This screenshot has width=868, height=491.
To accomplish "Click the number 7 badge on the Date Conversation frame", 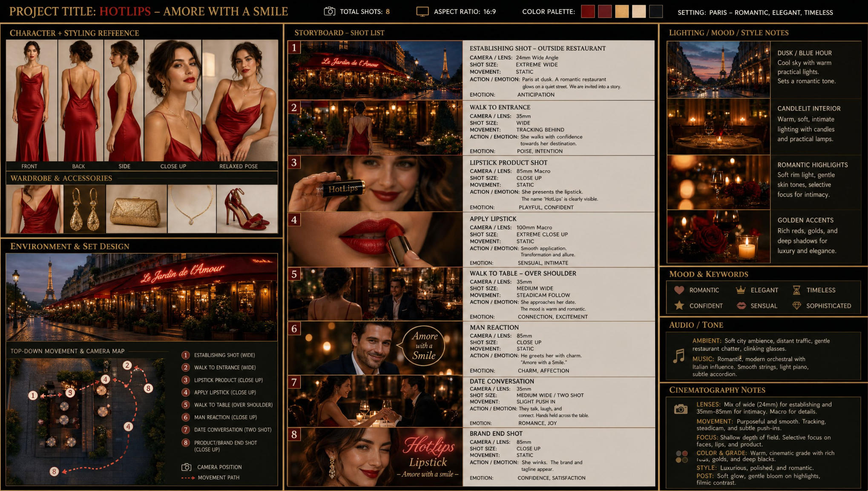I will (294, 382).
